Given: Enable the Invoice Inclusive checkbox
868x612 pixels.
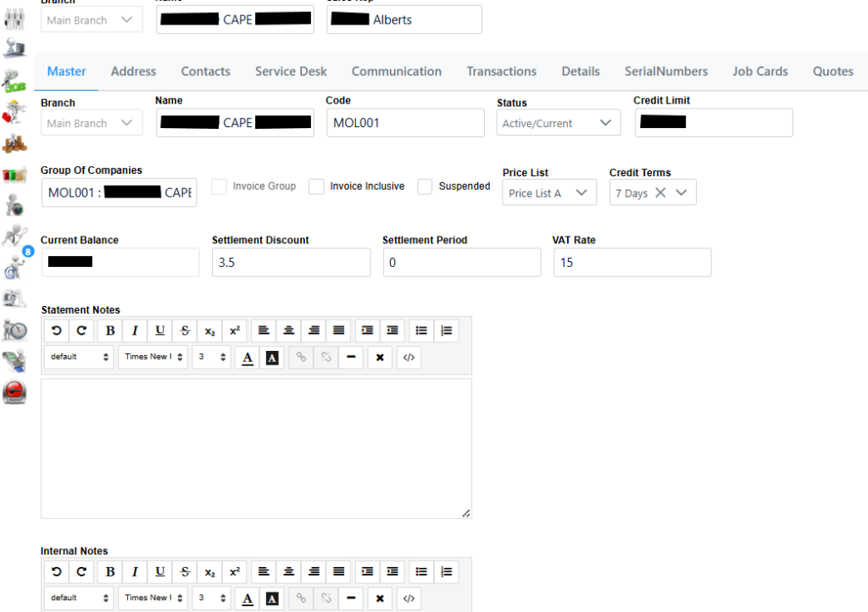Looking at the screenshot, I should pos(316,186).
